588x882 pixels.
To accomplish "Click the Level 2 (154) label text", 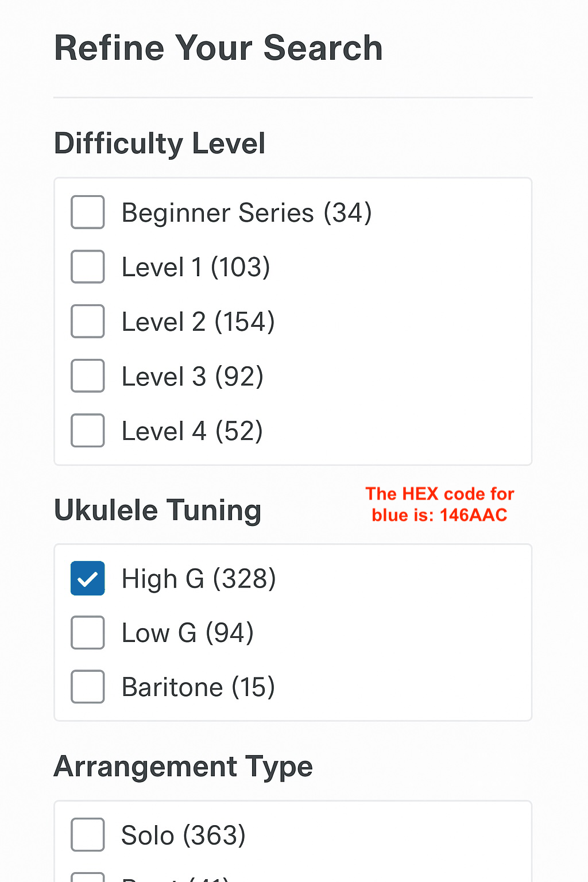I will 198,322.
